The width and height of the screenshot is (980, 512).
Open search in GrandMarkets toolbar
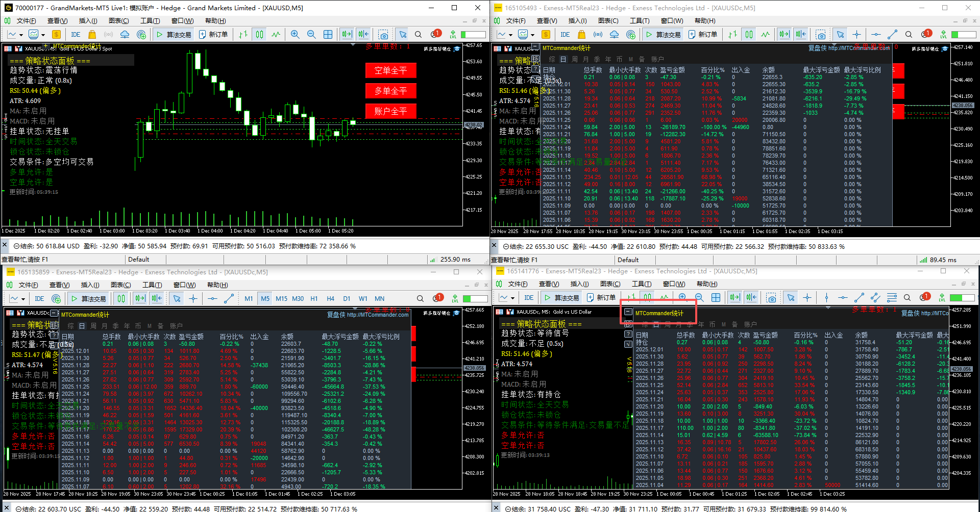point(418,34)
